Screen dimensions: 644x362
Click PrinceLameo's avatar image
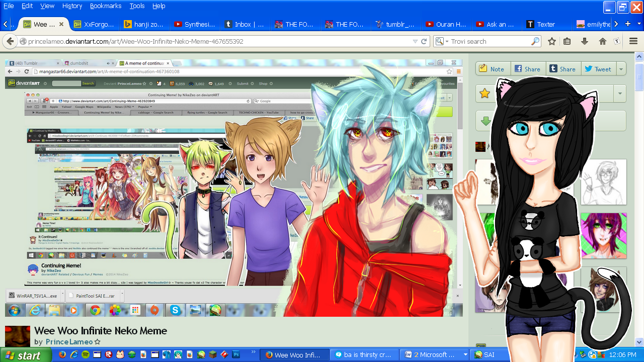pos(18,336)
